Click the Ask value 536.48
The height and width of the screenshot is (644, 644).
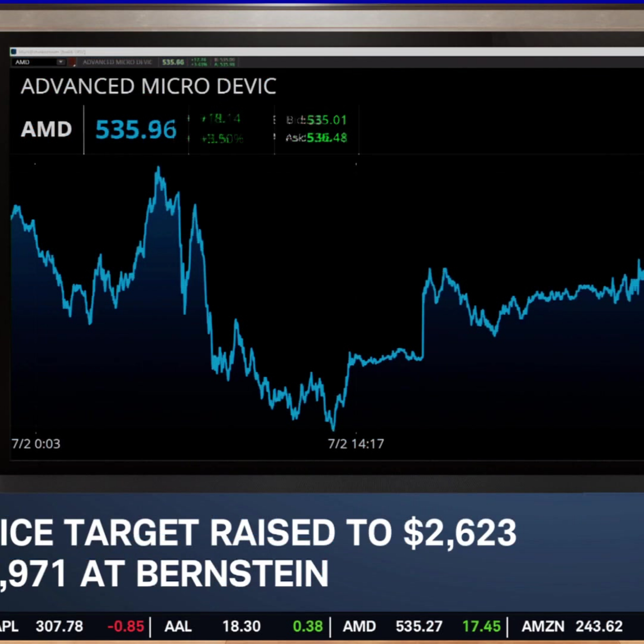tap(327, 137)
